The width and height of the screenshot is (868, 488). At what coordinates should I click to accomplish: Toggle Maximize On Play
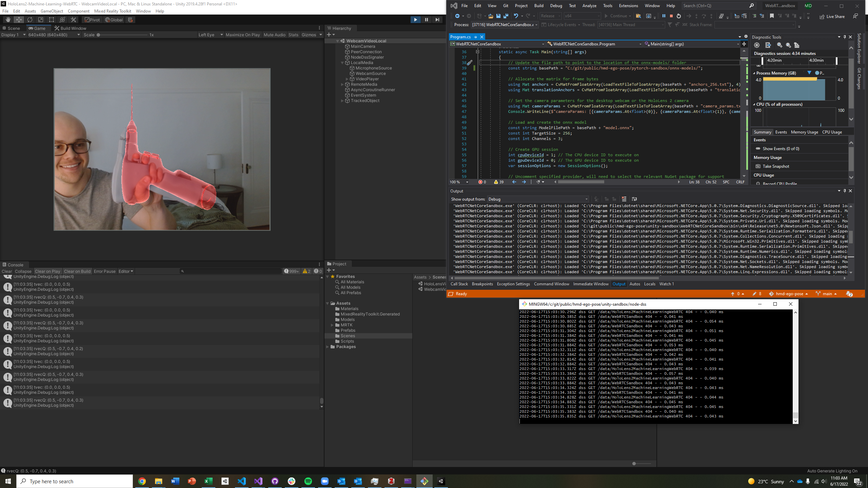tap(242, 35)
